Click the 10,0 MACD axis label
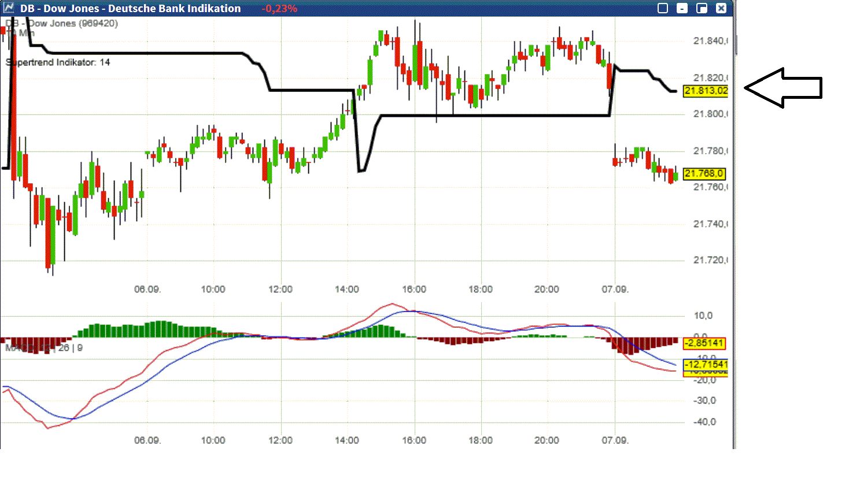The width and height of the screenshot is (849, 504). [703, 316]
